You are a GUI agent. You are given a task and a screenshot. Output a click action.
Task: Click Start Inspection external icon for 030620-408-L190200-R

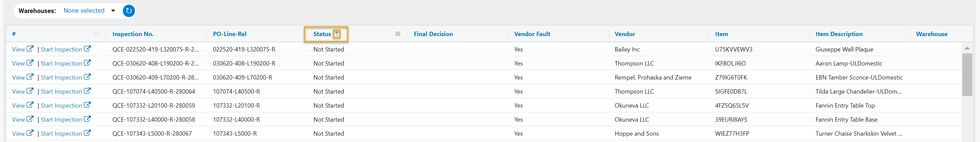87,63
